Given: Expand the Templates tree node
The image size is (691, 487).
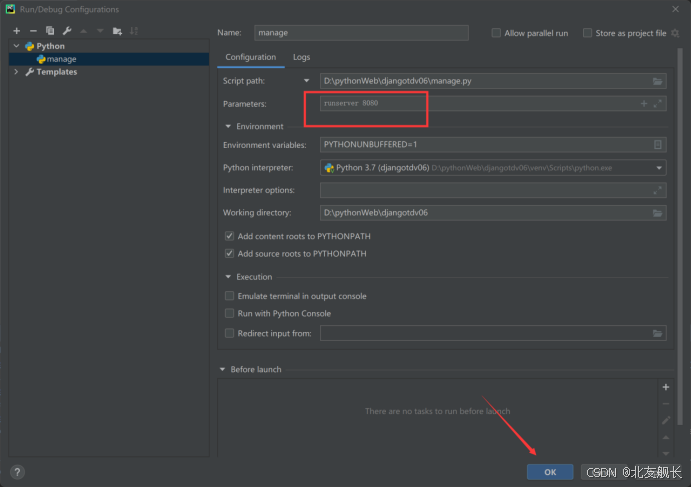Looking at the screenshot, I should [16, 71].
